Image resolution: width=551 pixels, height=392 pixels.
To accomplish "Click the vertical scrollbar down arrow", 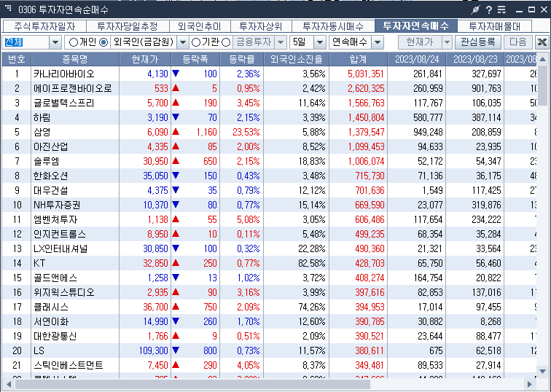I will (x=542, y=372).
